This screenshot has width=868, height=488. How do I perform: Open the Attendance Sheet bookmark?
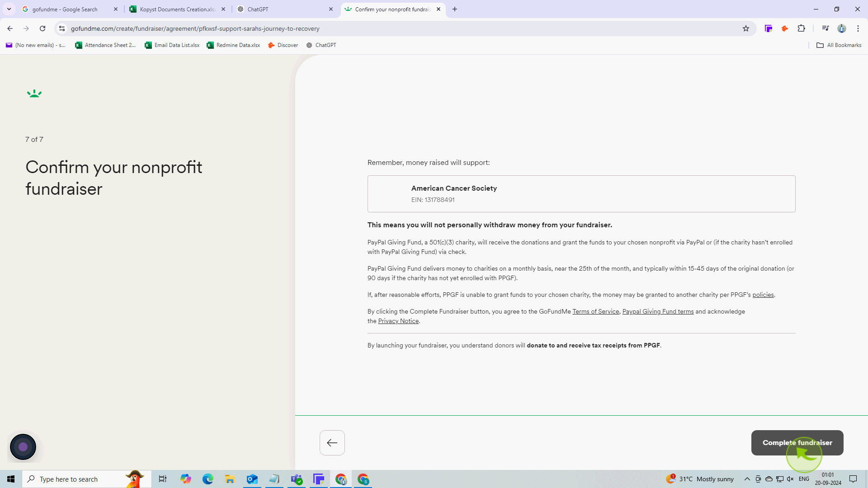pyautogui.click(x=105, y=45)
